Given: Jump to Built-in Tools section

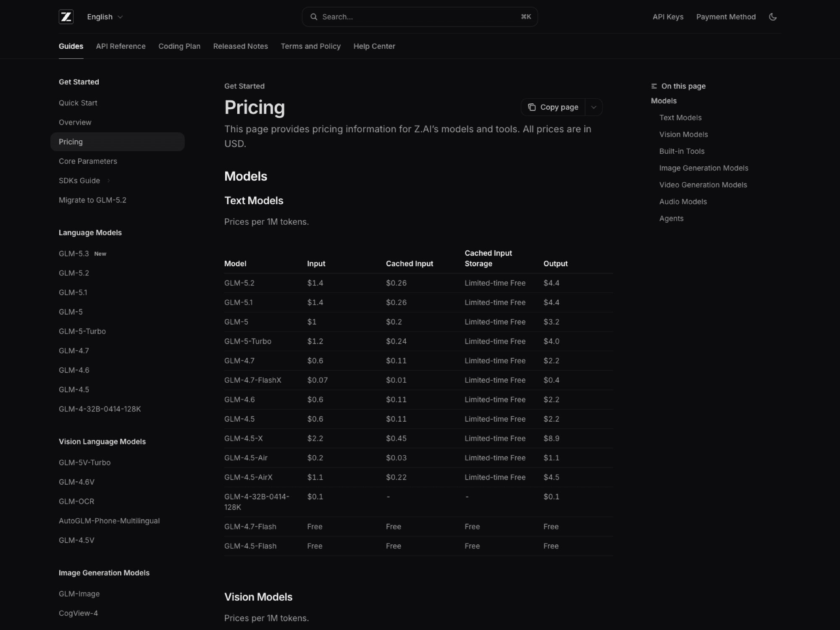Looking at the screenshot, I should tap(682, 151).
